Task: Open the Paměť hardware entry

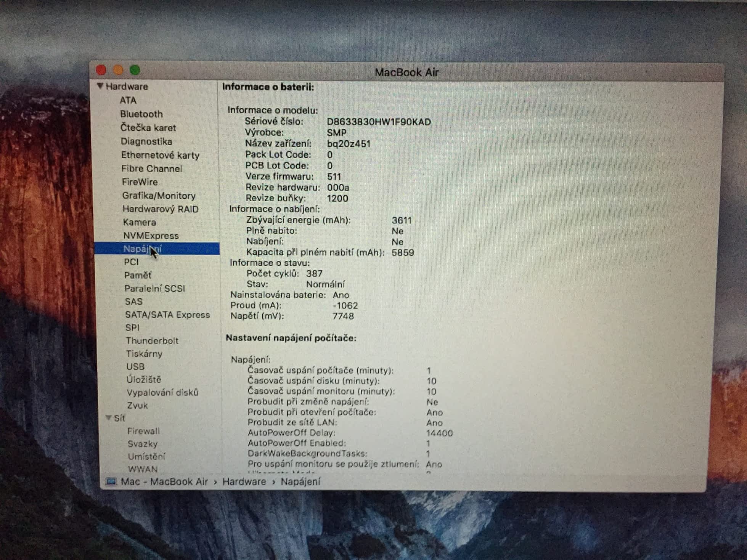Action: pos(138,275)
